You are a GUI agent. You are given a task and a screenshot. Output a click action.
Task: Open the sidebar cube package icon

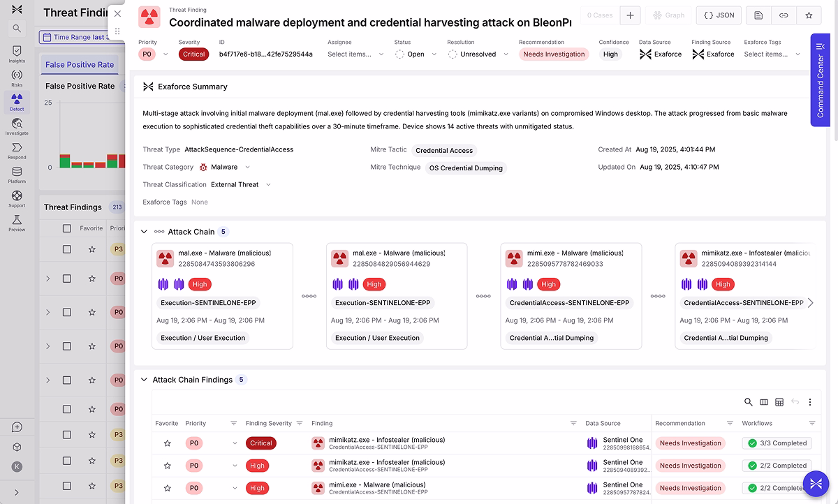pyautogui.click(x=17, y=447)
